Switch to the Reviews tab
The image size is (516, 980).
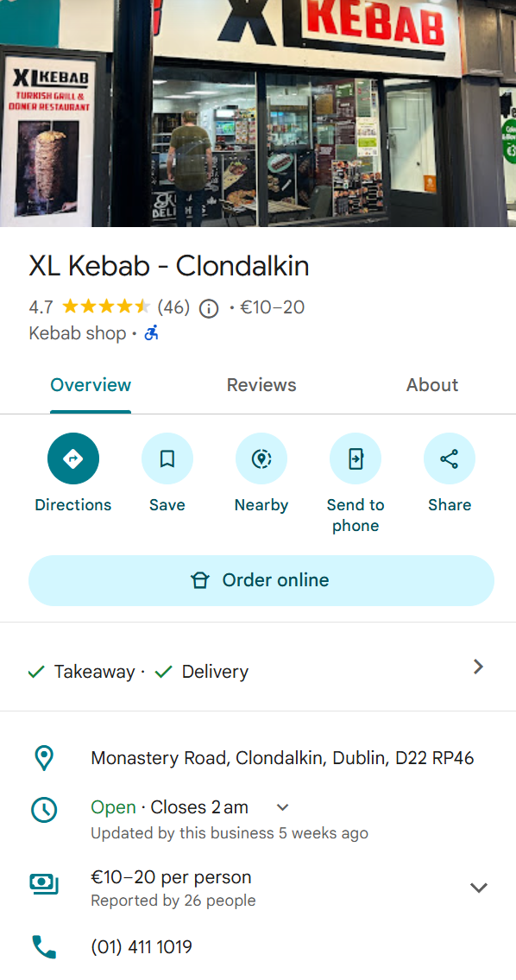pos(261,385)
